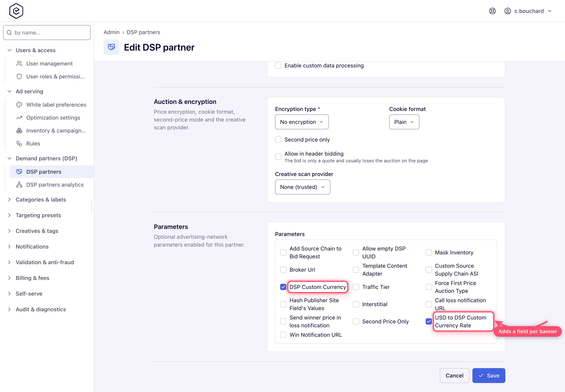Check the Mask Inventory parameter
The height and width of the screenshot is (392, 565).
tap(429, 252)
